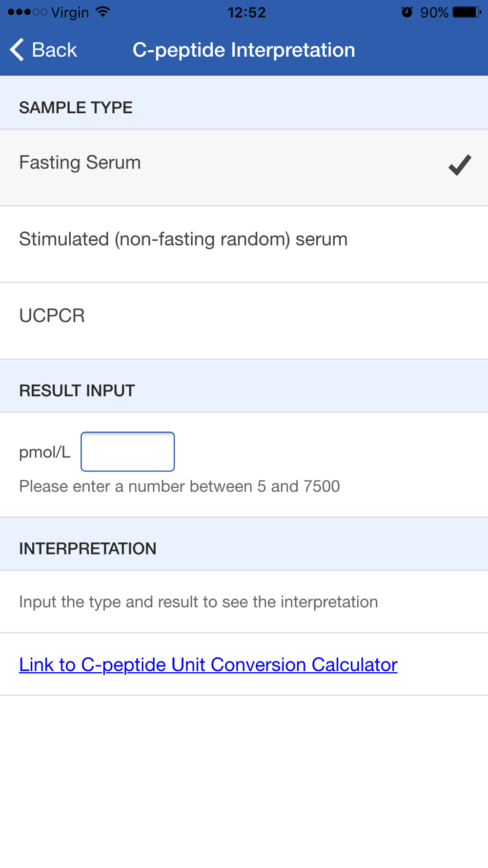
Task: Tap the Fasting Serum checkmark icon
Action: click(x=460, y=165)
